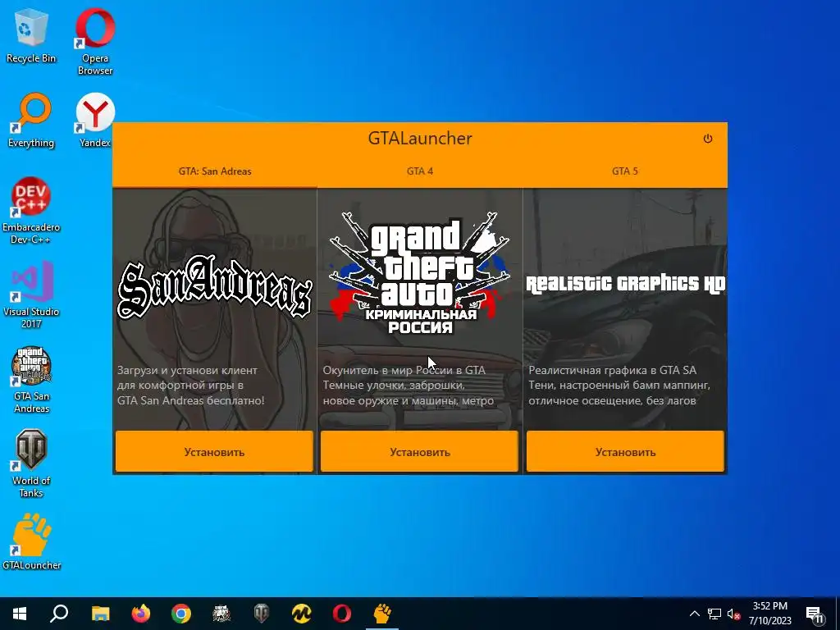The height and width of the screenshot is (630, 840).
Task: Open the notification center icon
Action: pyautogui.click(x=815, y=614)
